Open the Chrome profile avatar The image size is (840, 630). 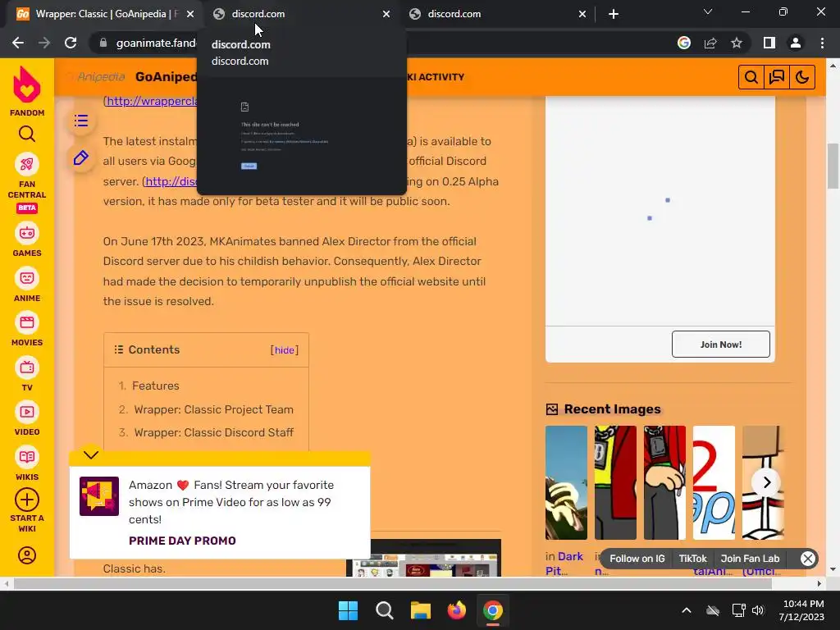tap(796, 43)
